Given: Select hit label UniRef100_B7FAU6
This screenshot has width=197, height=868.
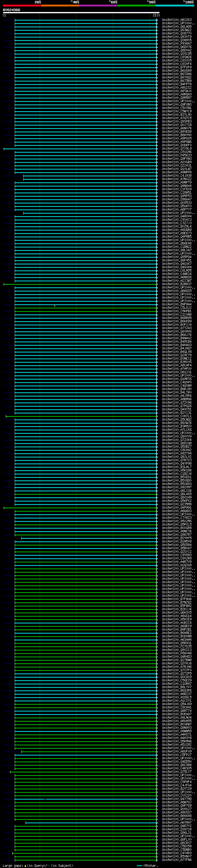Looking at the screenshot, I should coord(177,599).
